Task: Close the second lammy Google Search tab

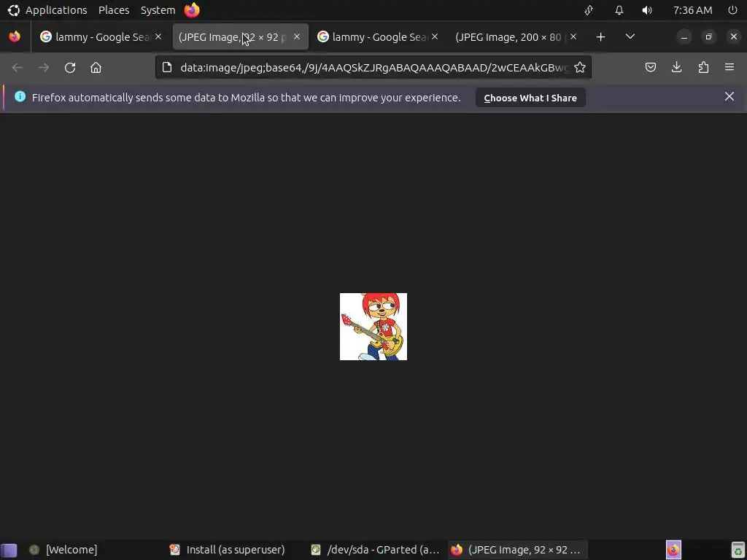Action: click(x=435, y=36)
